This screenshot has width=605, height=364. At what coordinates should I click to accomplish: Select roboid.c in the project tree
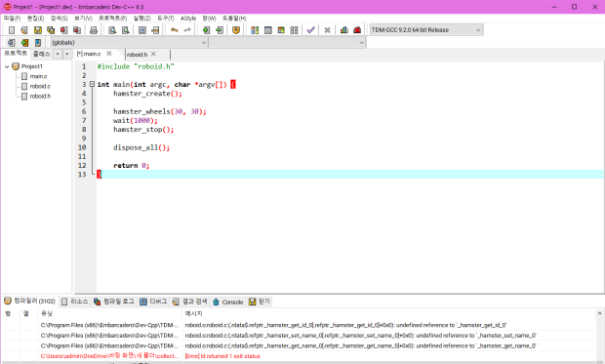(40, 86)
